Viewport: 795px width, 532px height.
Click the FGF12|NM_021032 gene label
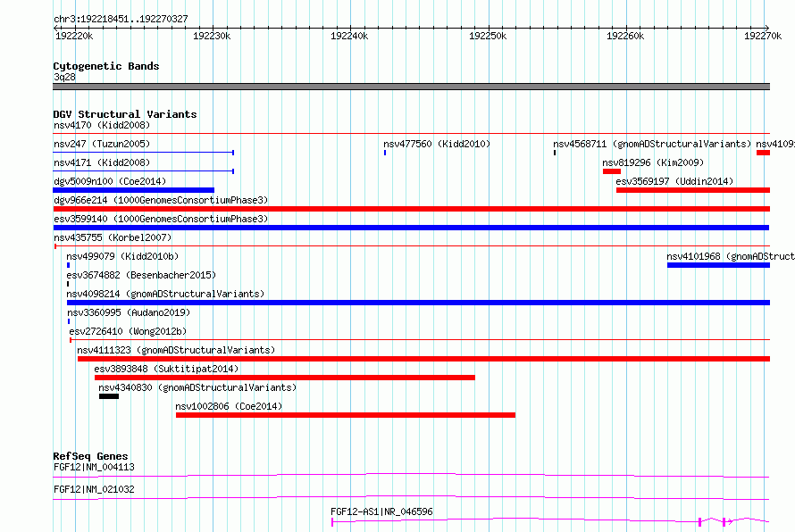pyautogui.click(x=94, y=489)
